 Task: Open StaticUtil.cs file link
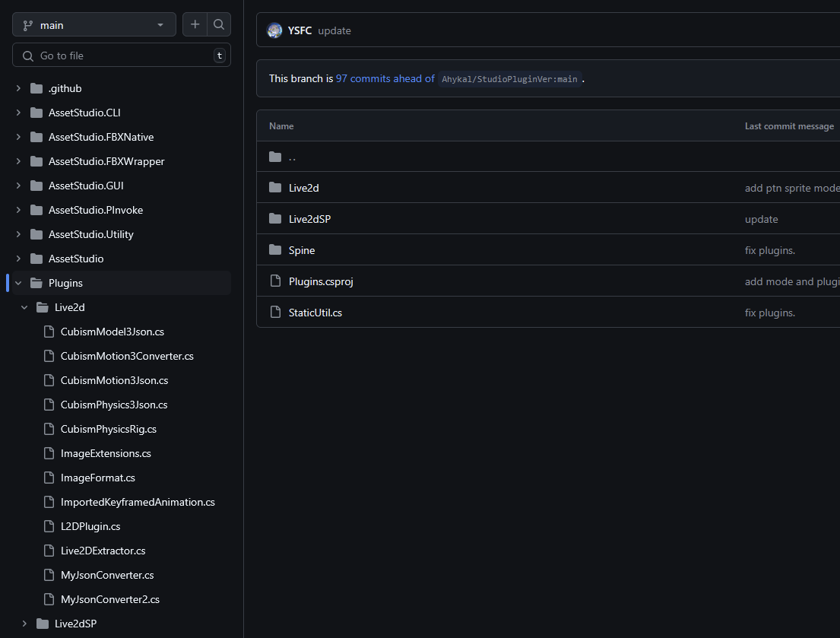coord(315,313)
